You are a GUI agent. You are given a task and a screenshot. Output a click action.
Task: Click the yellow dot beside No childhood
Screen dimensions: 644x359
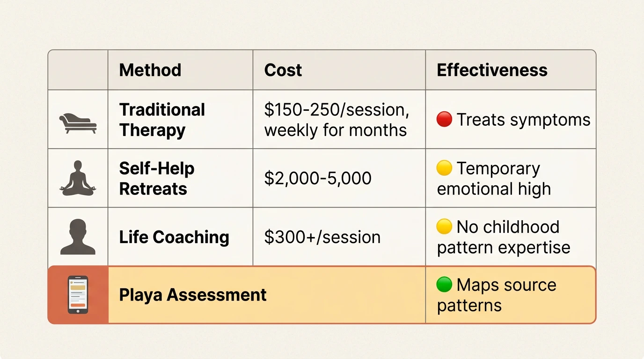tap(444, 227)
